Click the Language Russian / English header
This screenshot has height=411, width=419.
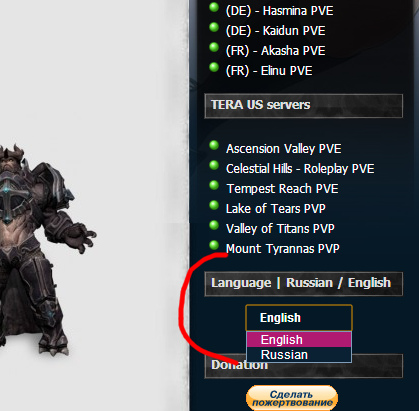[x=304, y=284]
